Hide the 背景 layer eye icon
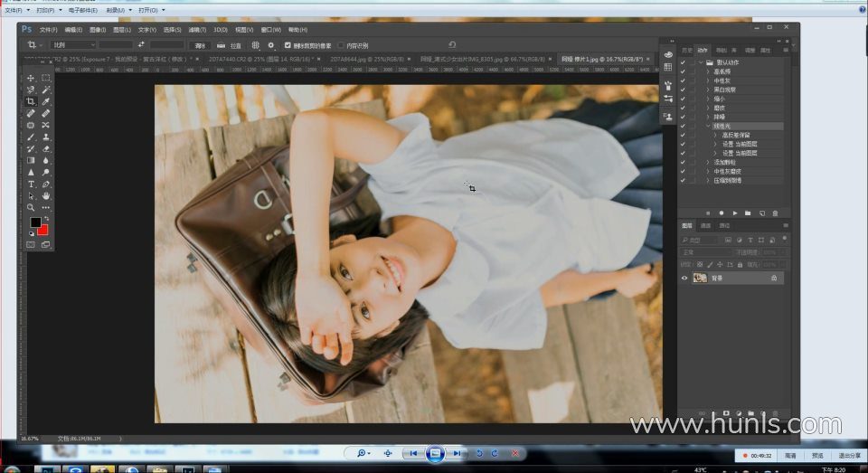The width and height of the screenshot is (868, 473). pos(684,278)
